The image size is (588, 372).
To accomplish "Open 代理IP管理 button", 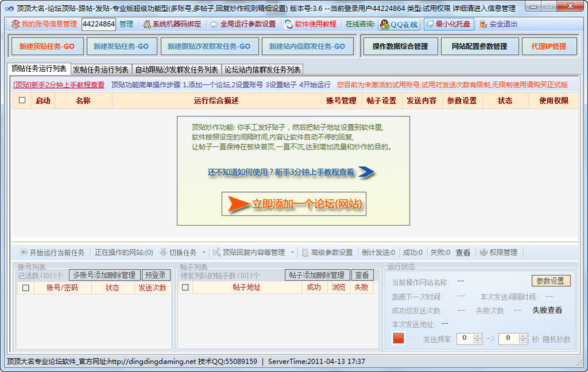I will (x=549, y=46).
